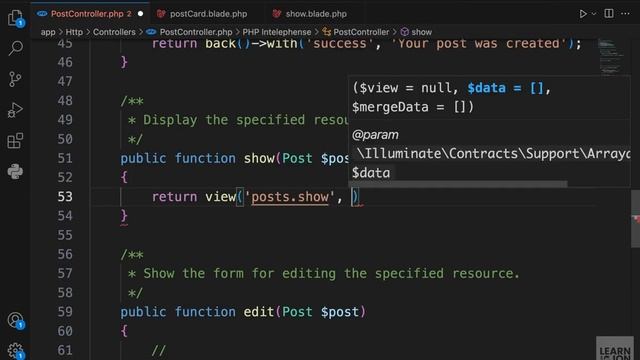Click the 'view' function call on line 53
Screen dimensions: 640x360
(220, 197)
